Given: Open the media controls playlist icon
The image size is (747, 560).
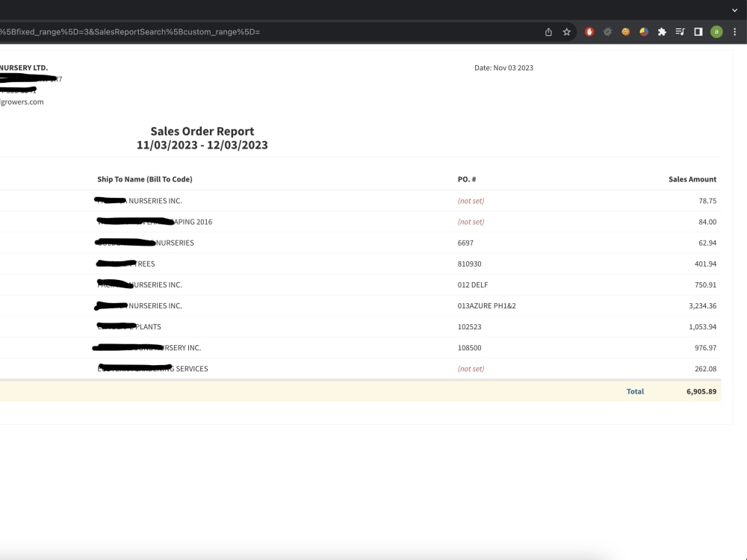Looking at the screenshot, I should point(680,32).
